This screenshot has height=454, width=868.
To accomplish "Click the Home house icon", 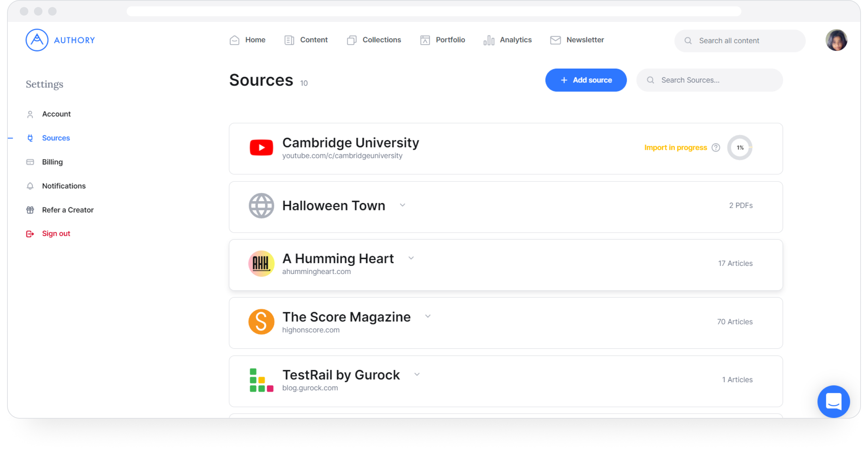I will pos(235,40).
